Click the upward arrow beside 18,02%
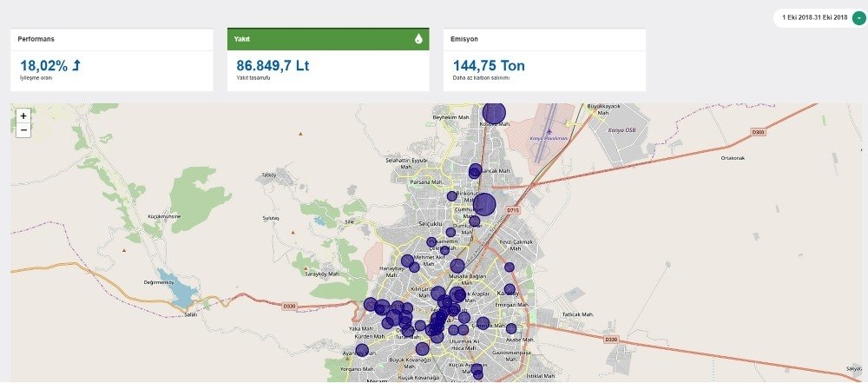 [76, 65]
